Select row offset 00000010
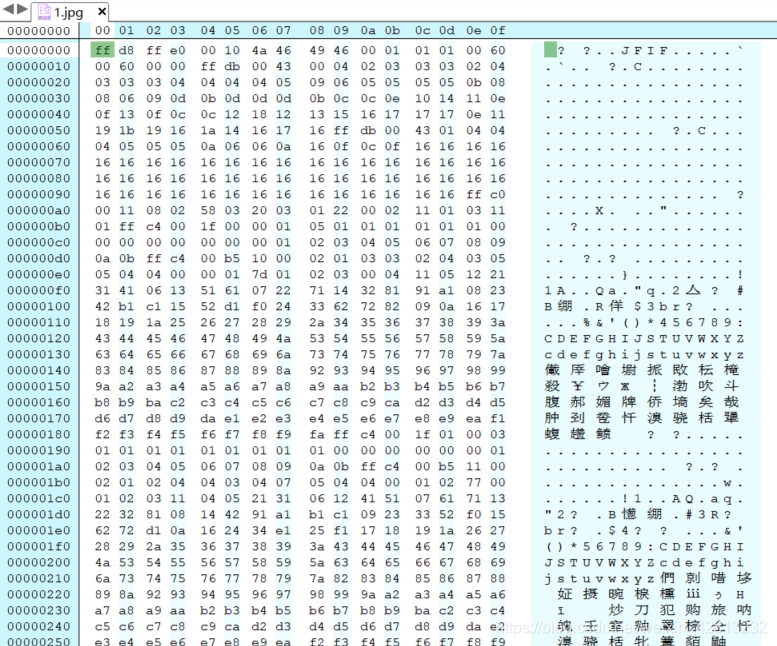The height and width of the screenshot is (646, 777). [x=39, y=66]
